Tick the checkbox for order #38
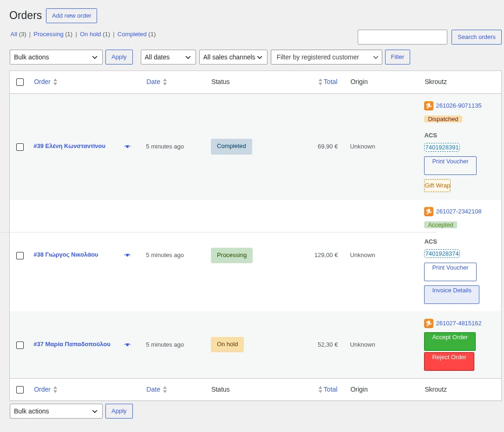504x432 pixels. [x=20, y=256]
